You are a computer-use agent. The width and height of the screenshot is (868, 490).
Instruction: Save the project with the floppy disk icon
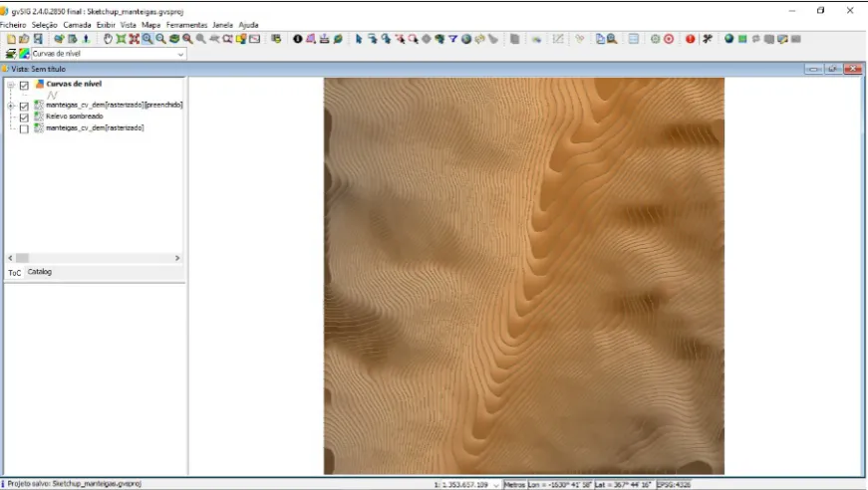coord(38,39)
